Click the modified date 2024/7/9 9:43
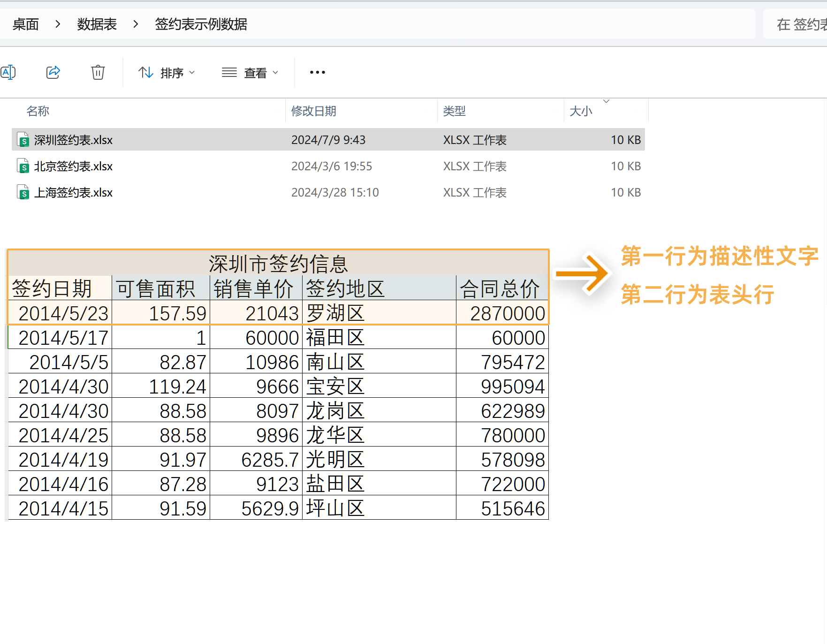Image resolution: width=827 pixels, height=644 pixels. 328,140
